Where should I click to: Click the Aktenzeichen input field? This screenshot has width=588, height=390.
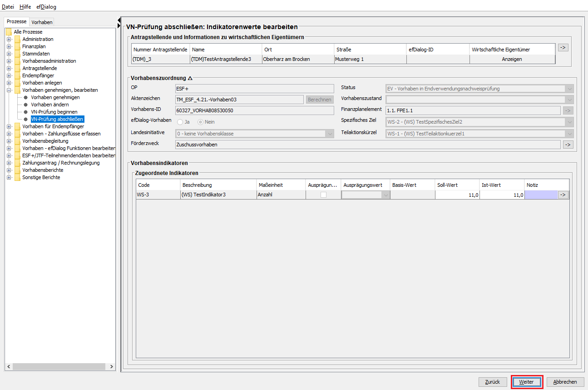[239, 100]
